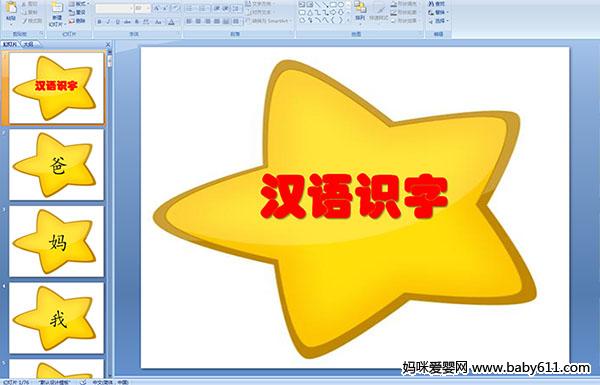Click the Copy (复制) command

pos(30,12)
